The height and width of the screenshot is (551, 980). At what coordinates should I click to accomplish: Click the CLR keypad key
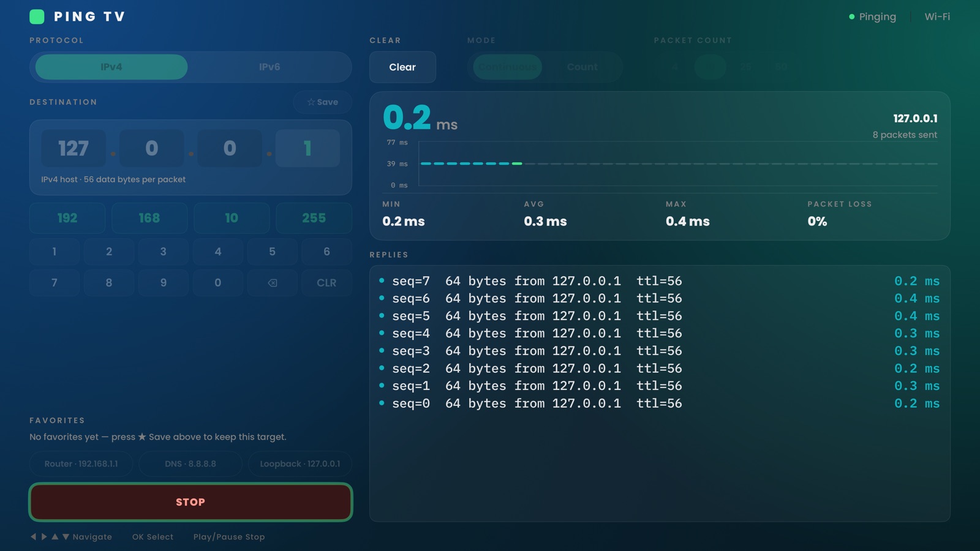tap(326, 283)
